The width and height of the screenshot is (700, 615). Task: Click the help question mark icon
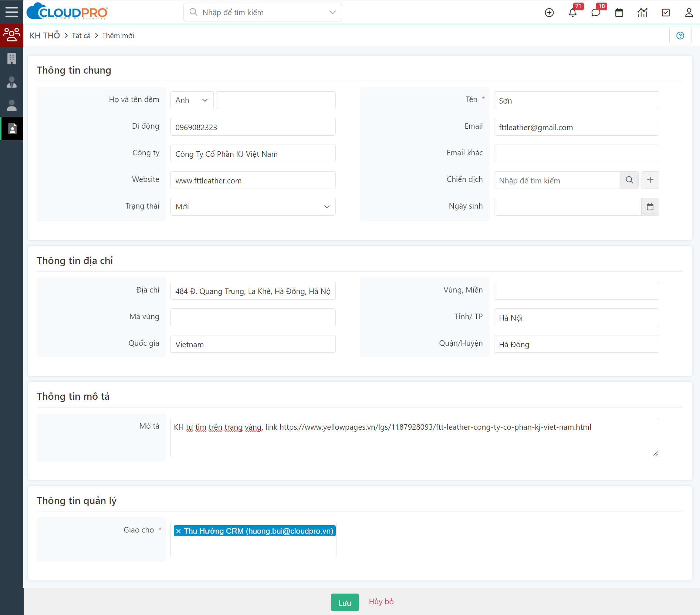680,36
